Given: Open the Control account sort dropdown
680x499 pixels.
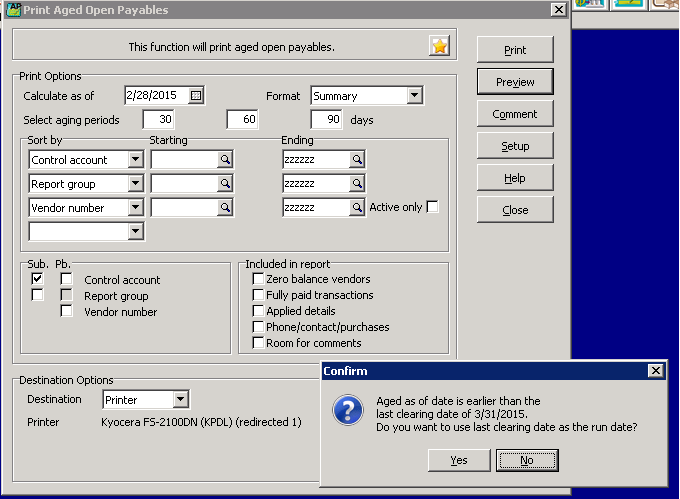Looking at the screenshot, I should point(135,160).
